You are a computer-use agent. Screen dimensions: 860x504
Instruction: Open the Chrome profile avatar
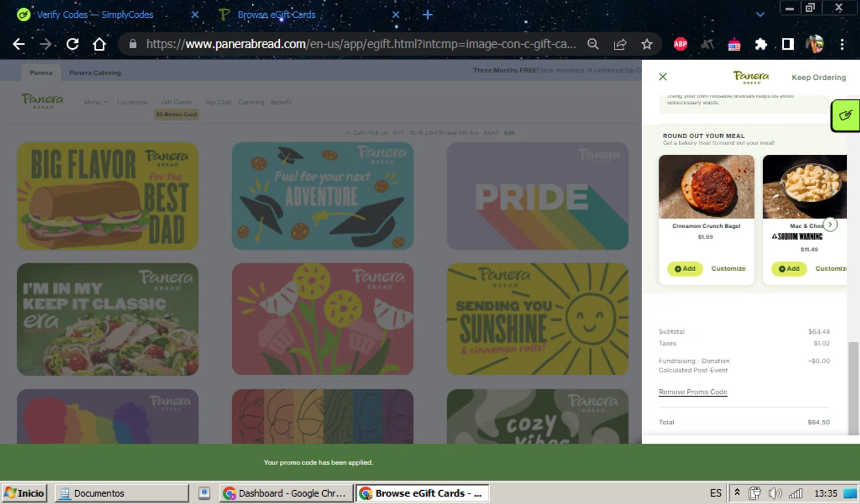pos(815,44)
